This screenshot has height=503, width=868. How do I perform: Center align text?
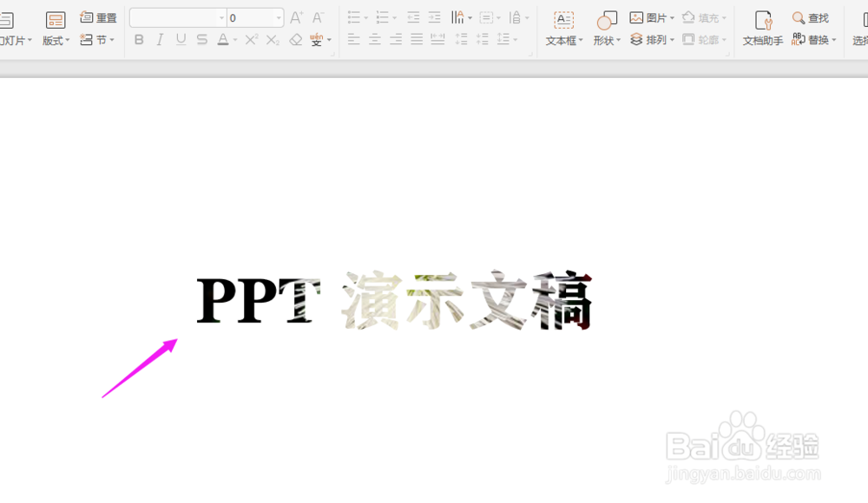[x=375, y=39]
